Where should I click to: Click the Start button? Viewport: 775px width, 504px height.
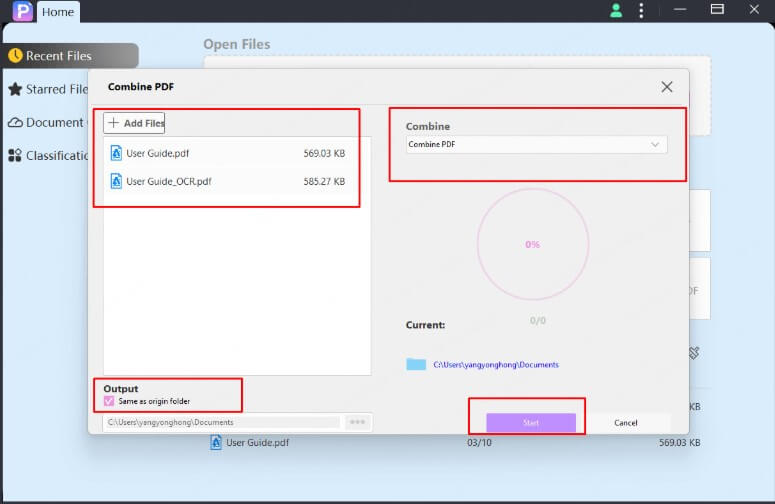[531, 423]
